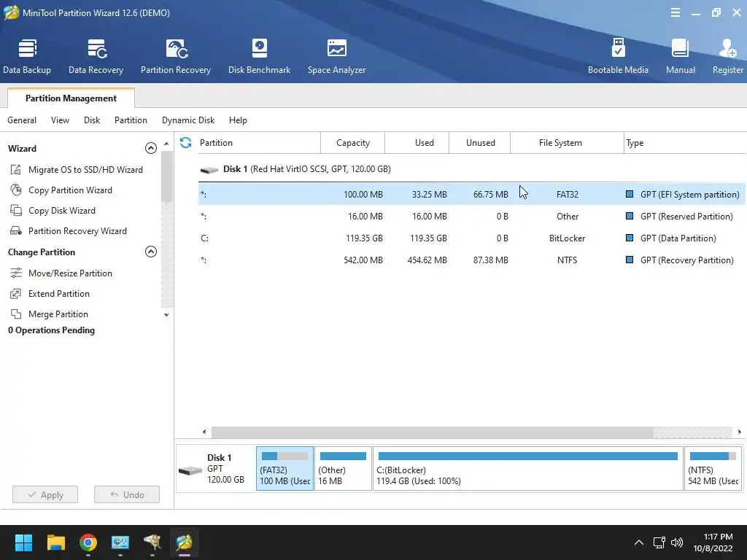Click the Migrate OS to SSD/HD Wizard icon

coord(16,169)
